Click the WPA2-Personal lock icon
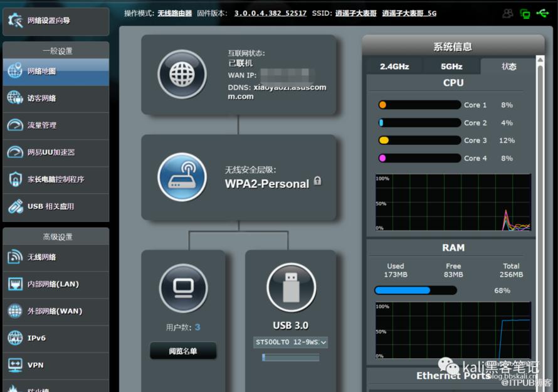558x392 pixels. pos(317,181)
